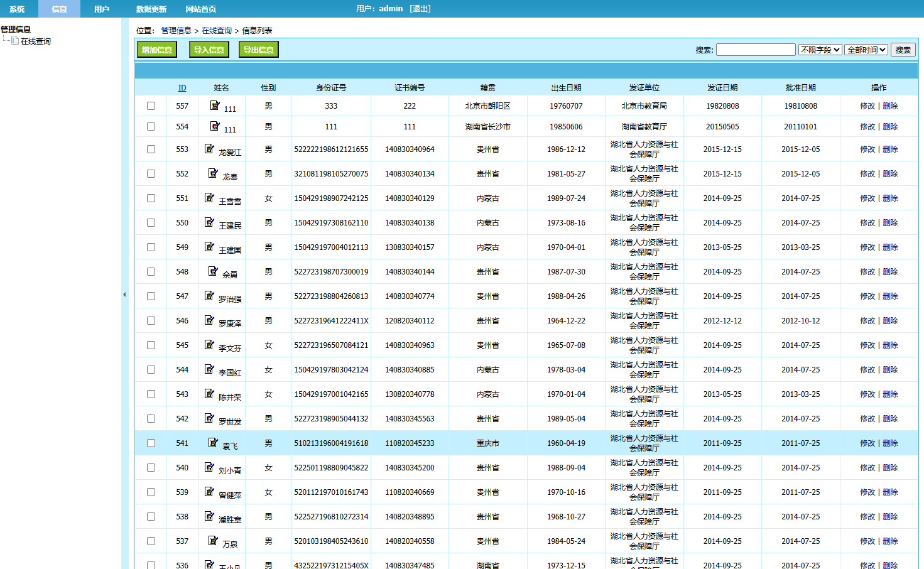924x569 pixels.
Task: Open the 用户 menu in top navigation
Action: (102, 9)
